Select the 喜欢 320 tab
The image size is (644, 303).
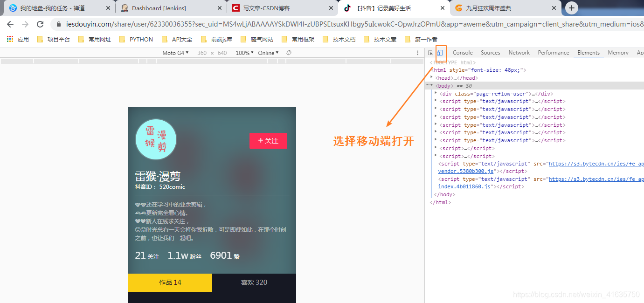(x=254, y=282)
